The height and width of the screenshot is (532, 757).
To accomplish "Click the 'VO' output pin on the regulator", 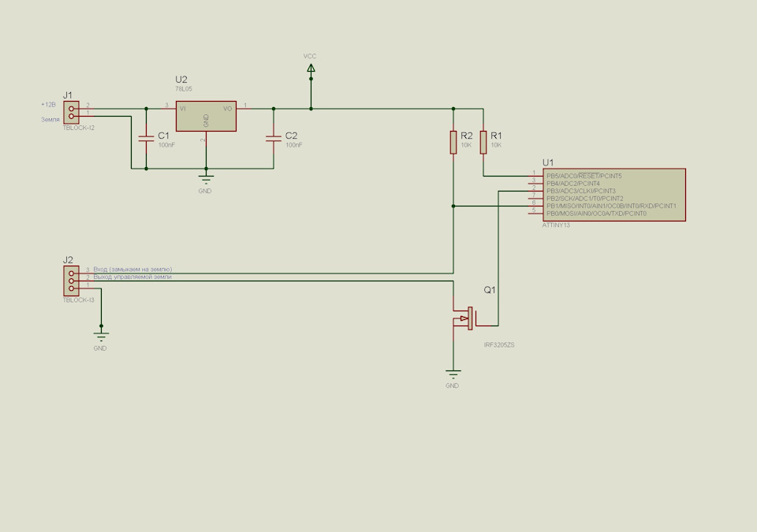I will coord(227,109).
